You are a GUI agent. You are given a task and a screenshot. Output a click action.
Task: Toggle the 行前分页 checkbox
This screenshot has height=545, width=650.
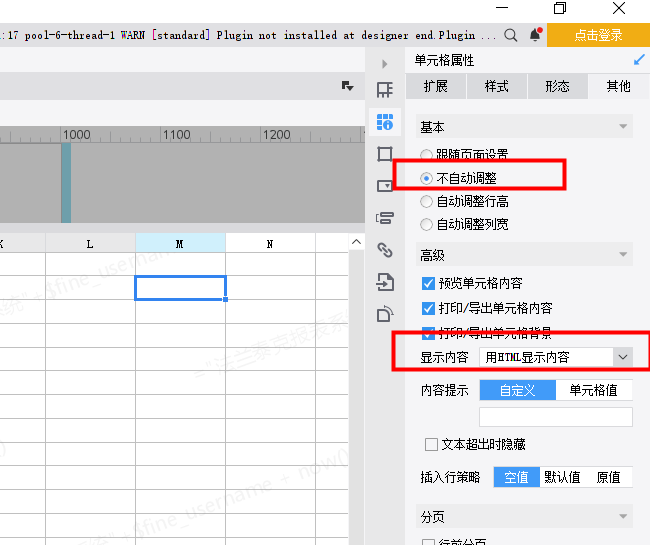(428, 542)
